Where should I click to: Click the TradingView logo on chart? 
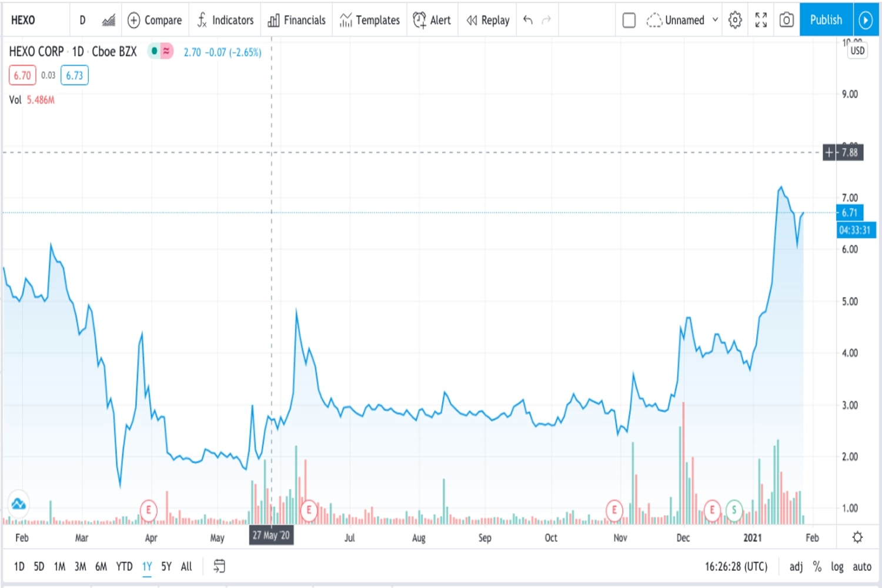(x=18, y=504)
